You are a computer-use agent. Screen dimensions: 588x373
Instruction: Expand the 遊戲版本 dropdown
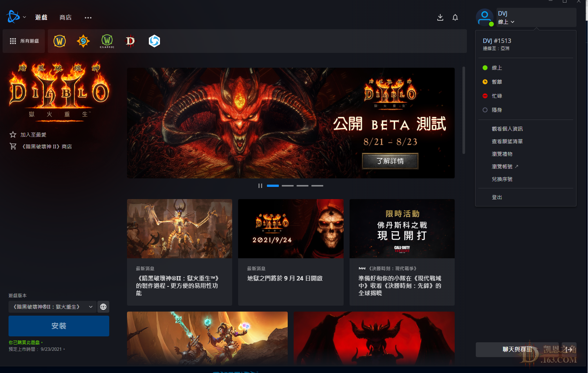coord(52,307)
